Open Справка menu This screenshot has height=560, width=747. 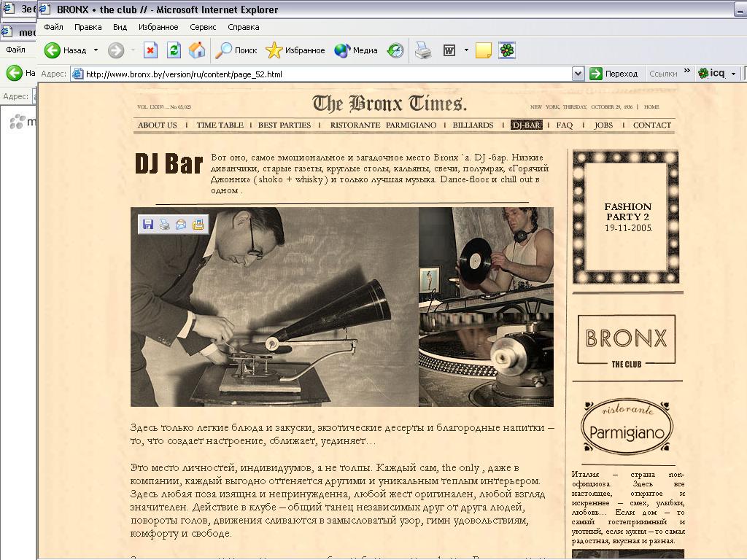click(244, 27)
